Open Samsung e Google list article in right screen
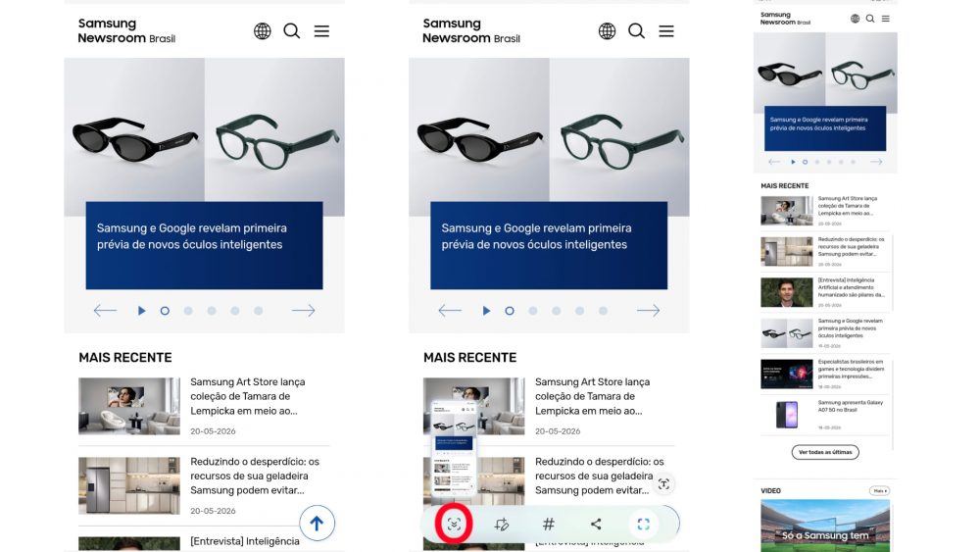Image resolution: width=980 pixels, height=552 pixels. click(850, 328)
